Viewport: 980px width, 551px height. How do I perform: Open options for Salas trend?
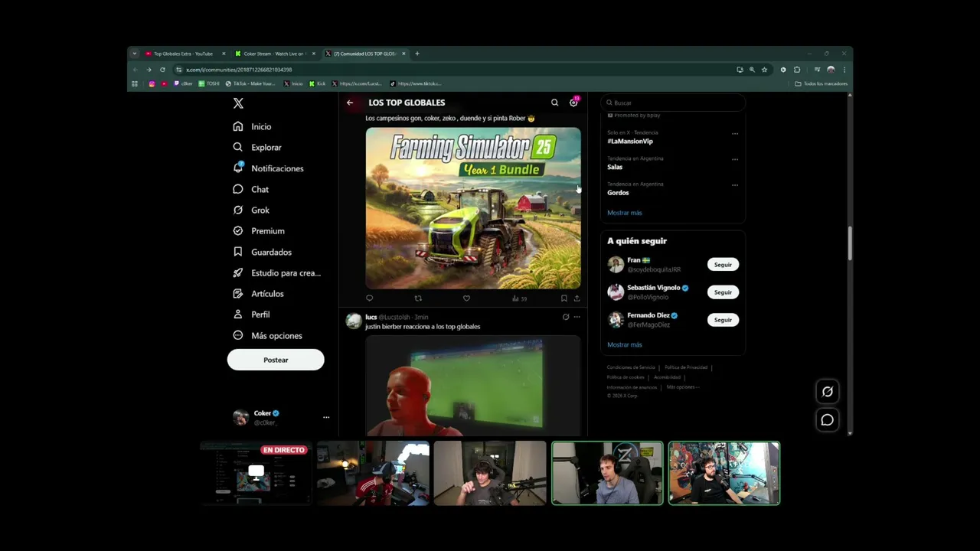[x=735, y=160]
